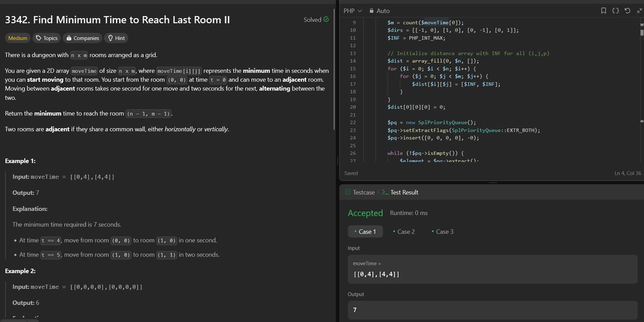Select the Case 1 tab
Screen dimensions: 644x322
tap(365, 232)
